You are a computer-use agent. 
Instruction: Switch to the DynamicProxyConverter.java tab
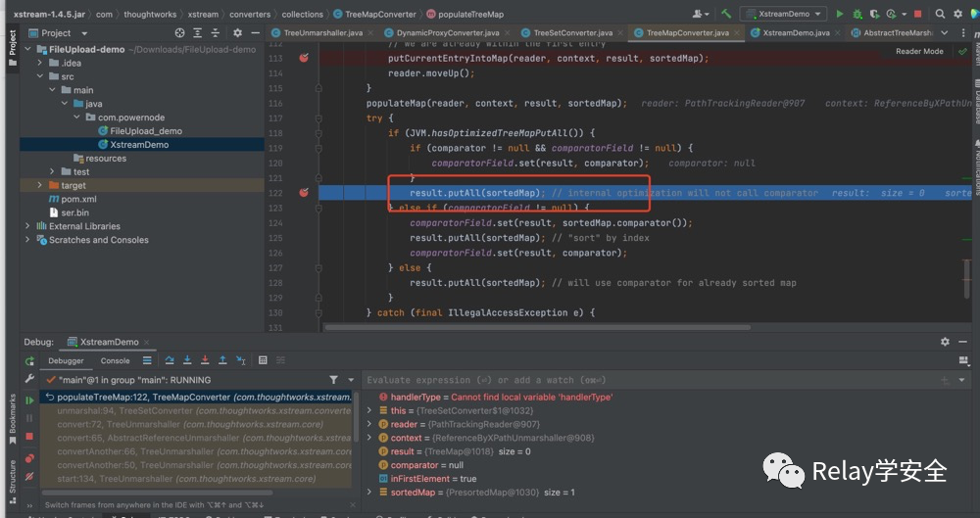pos(448,33)
